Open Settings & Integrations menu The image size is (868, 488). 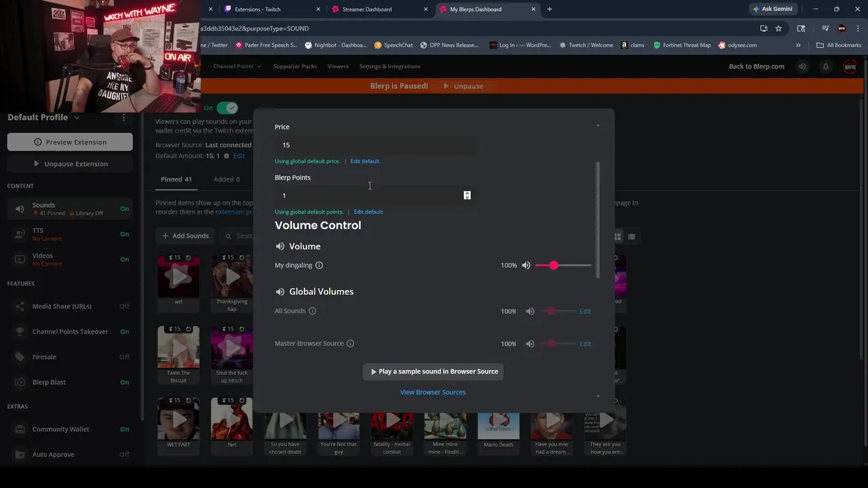click(x=390, y=66)
